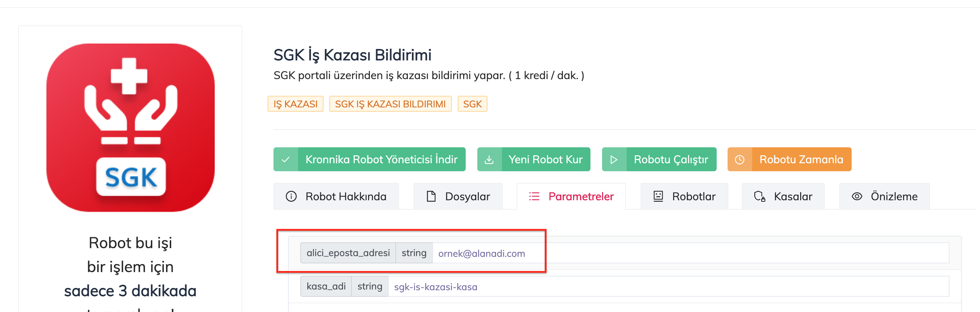Click the document icon beside Dosyalar
980x312 pixels.
431,196
